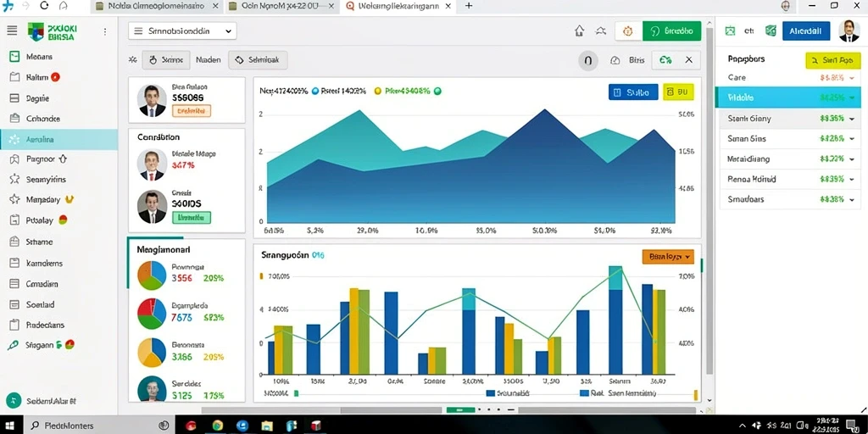Expand the Stank Giany row chevron
This screenshot has width=868, height=434.
click(851, 119)
